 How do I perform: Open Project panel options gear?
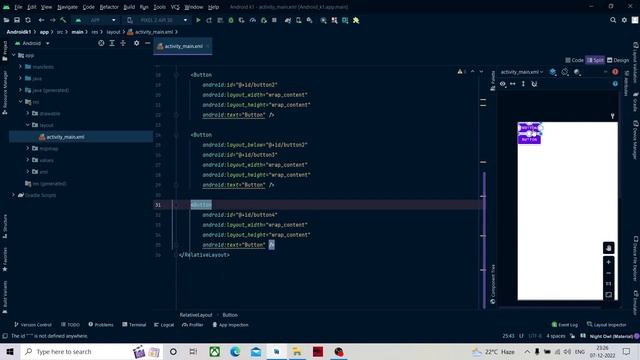pyautogui.click(x=136, y=43)
